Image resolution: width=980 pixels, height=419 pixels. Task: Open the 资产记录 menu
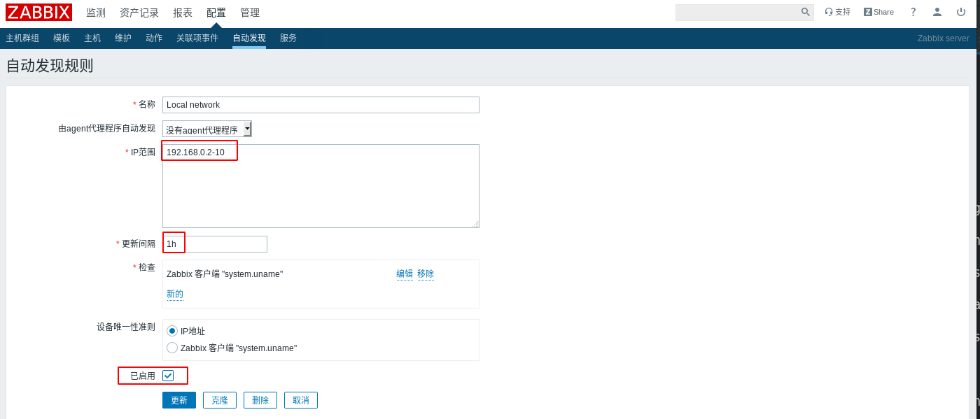click(x=139, y=13)
